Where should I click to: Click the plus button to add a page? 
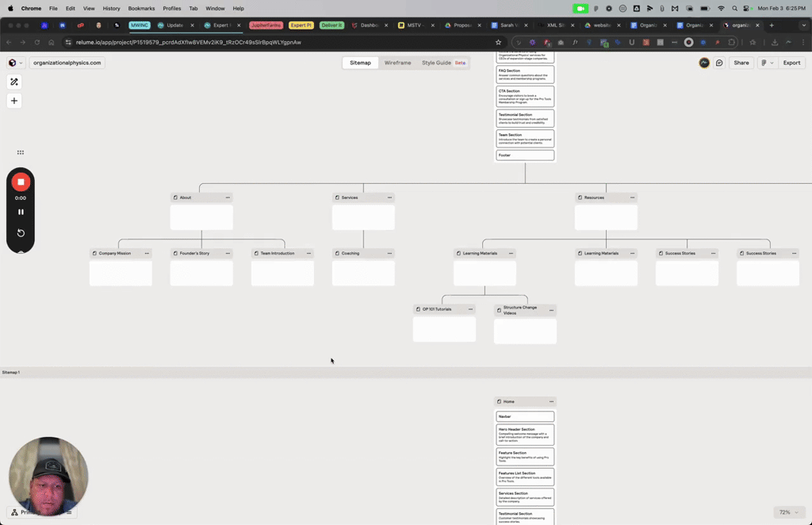coord(14,101)
